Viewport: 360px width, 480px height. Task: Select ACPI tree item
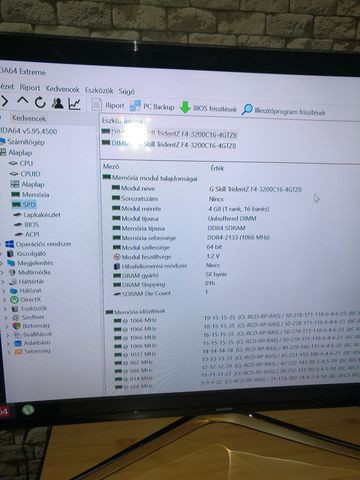click(27, 234)
